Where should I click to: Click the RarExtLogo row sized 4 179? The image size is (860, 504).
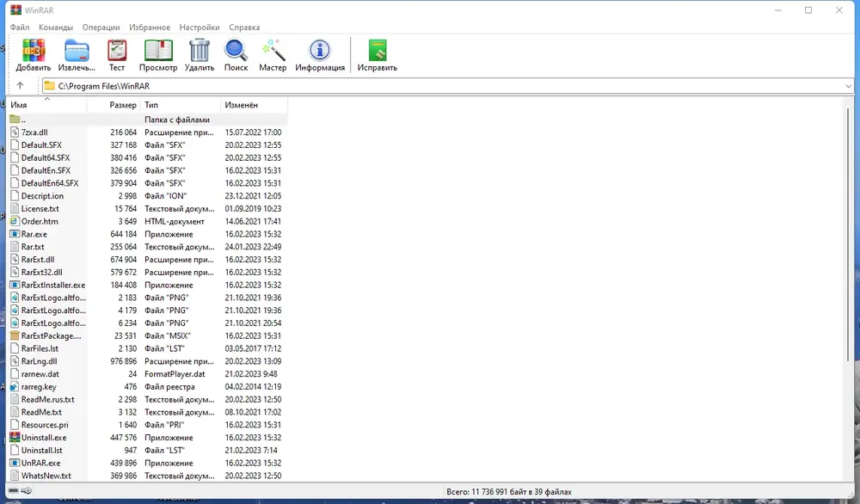click(x=146, y=310)
